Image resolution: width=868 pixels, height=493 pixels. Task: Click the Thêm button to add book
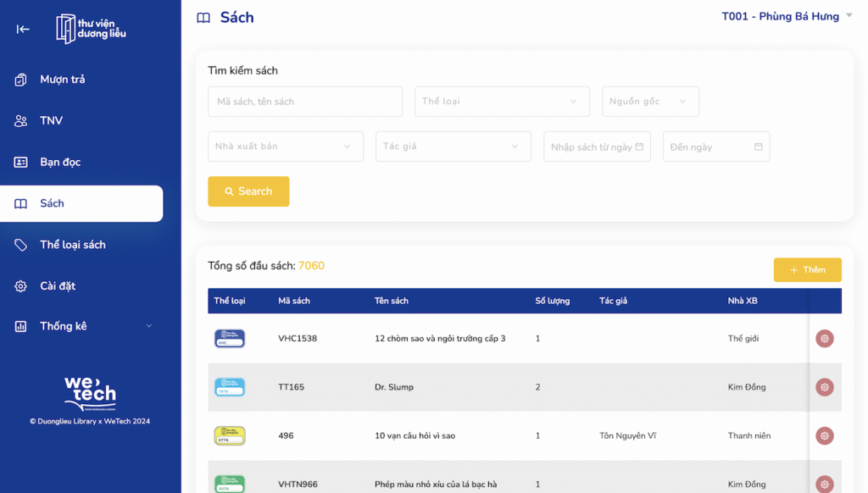tap(807, 270)
